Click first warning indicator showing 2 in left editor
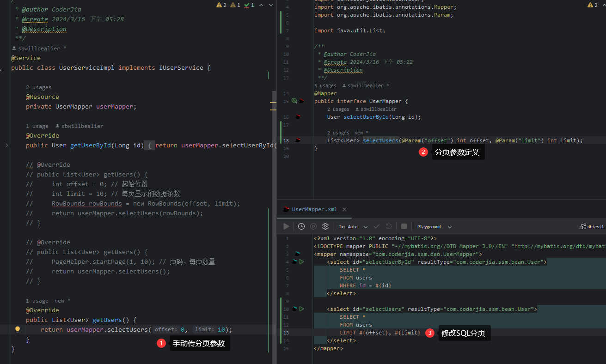 221,5
